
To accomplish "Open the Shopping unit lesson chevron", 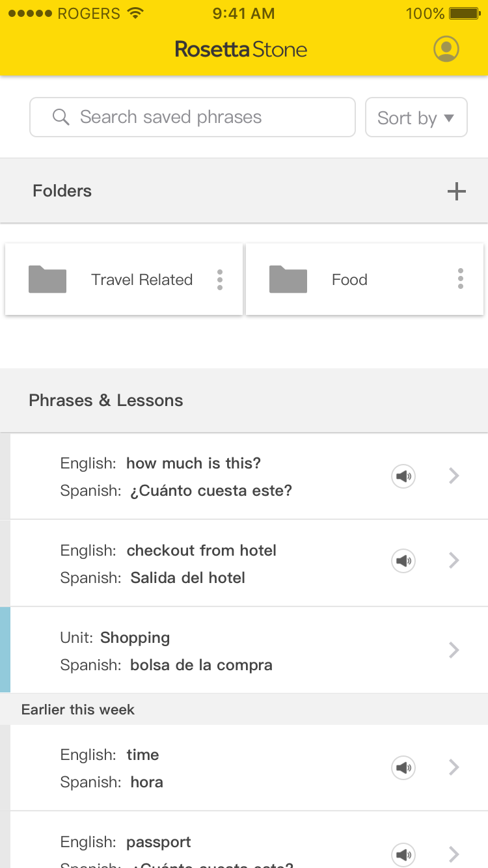I will pos(454,650).
